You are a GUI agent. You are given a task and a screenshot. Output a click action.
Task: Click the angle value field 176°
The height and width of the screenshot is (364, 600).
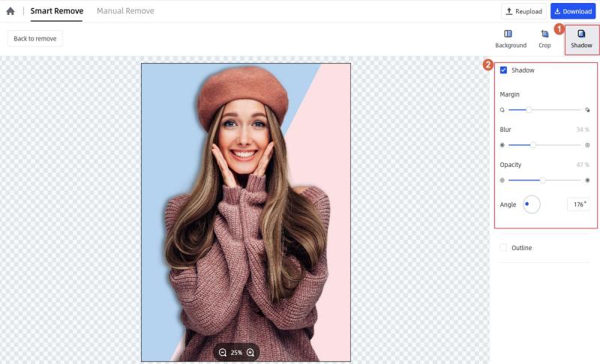[578, 204]
